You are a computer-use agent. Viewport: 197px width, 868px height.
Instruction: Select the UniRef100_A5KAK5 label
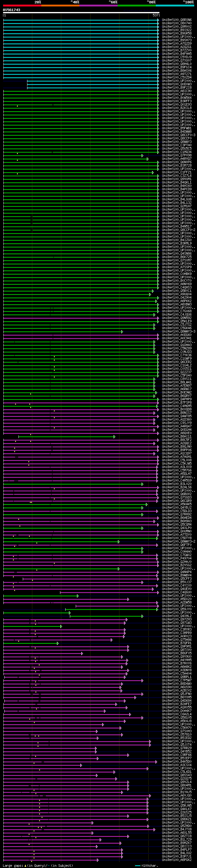[x=177, y=504]
